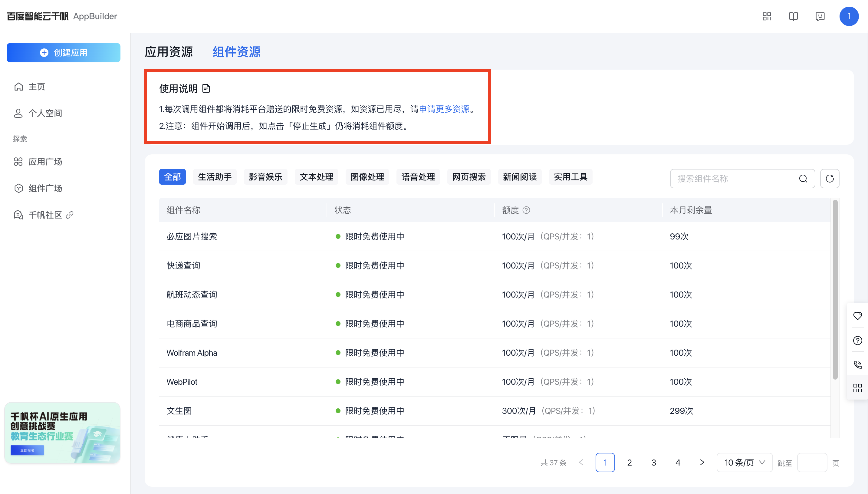This screenshot has height=494, width=868.
Task: Click the 共 37 条 total count
Action: tap(554, 463)
